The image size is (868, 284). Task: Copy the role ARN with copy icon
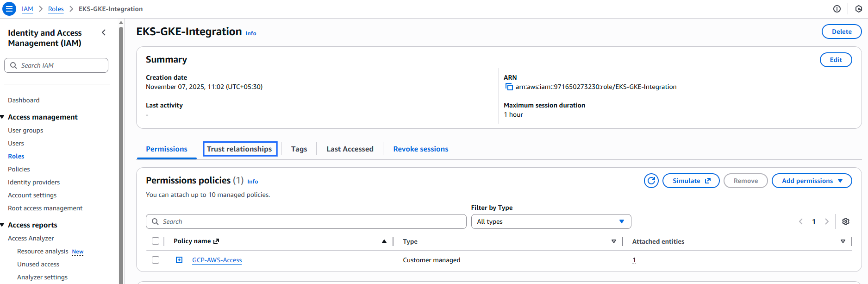[509, 87]
